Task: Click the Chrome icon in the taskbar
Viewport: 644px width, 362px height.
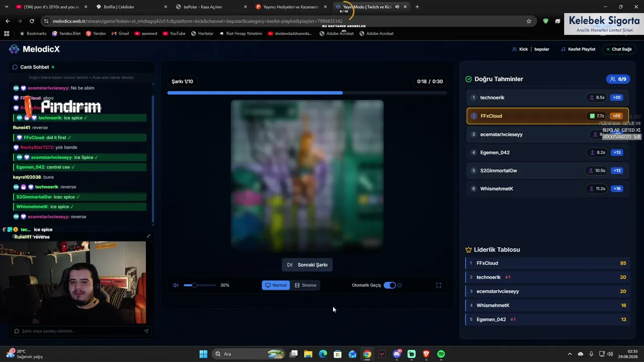Action: point(367,354)
